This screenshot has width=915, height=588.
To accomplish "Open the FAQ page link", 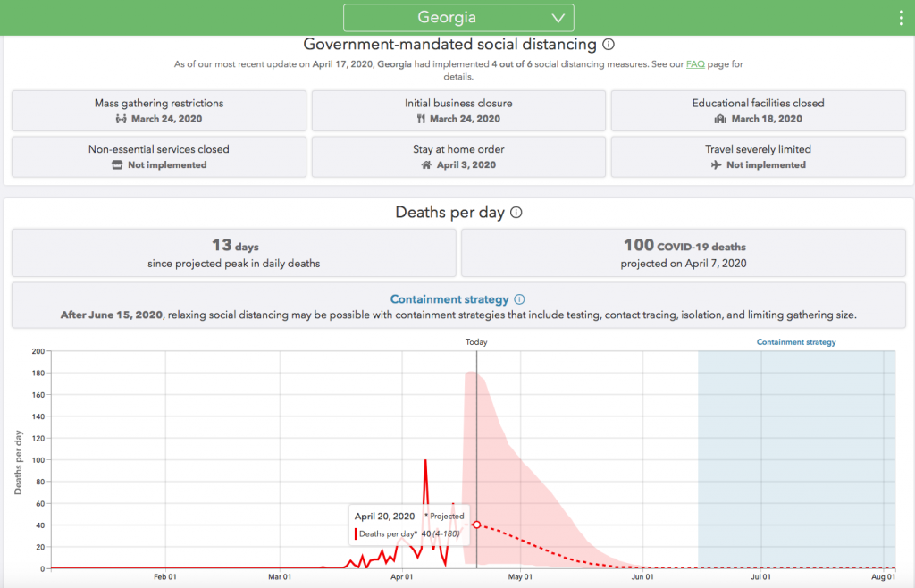I will click(x=694, y=64).
